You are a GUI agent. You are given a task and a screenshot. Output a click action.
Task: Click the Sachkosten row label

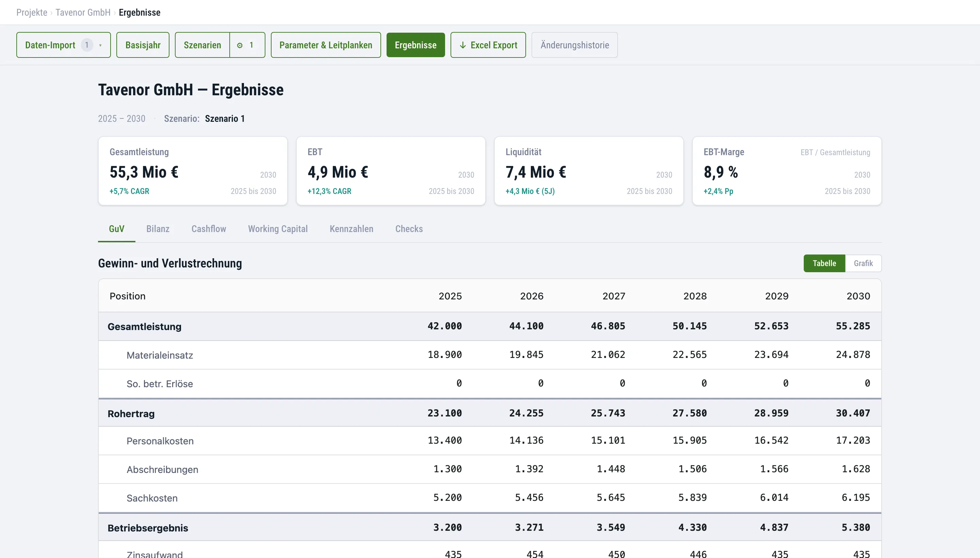(152, 498)
